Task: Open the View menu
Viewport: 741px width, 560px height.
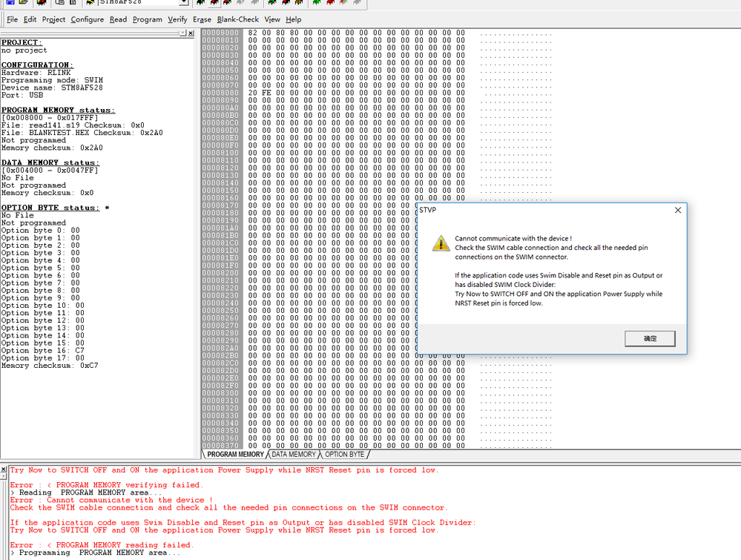Action: 272,19
